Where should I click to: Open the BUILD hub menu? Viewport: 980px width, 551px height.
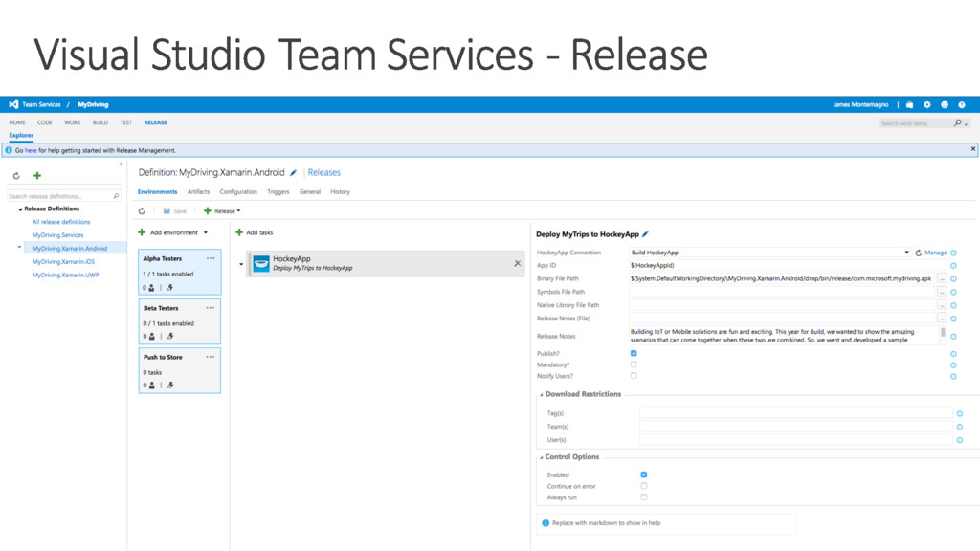tap(100, 122)
